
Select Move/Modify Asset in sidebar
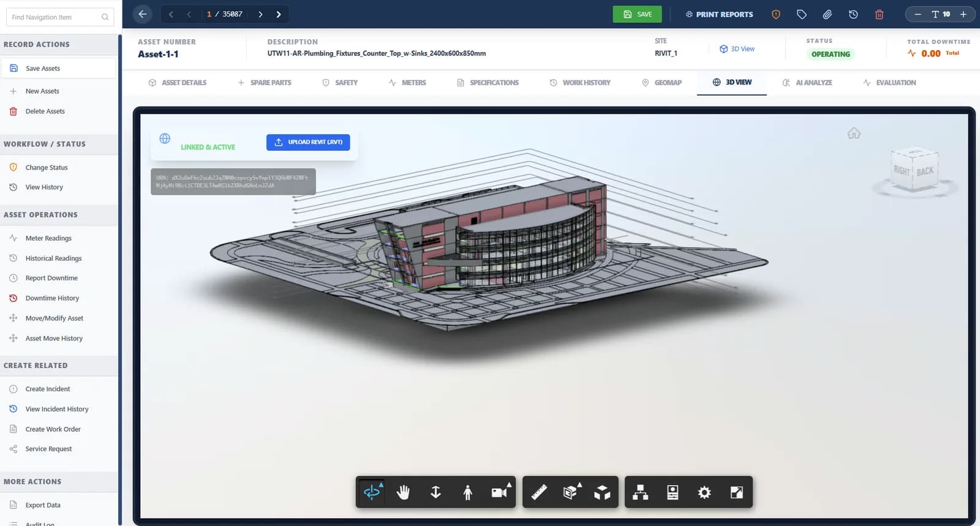click(x=54, y=318)
